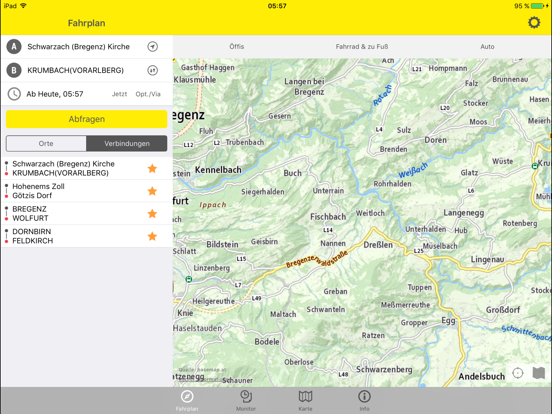Toggle star for Hohenems Zoll–Götzis Dorf
552x414 pixels.
152,191
